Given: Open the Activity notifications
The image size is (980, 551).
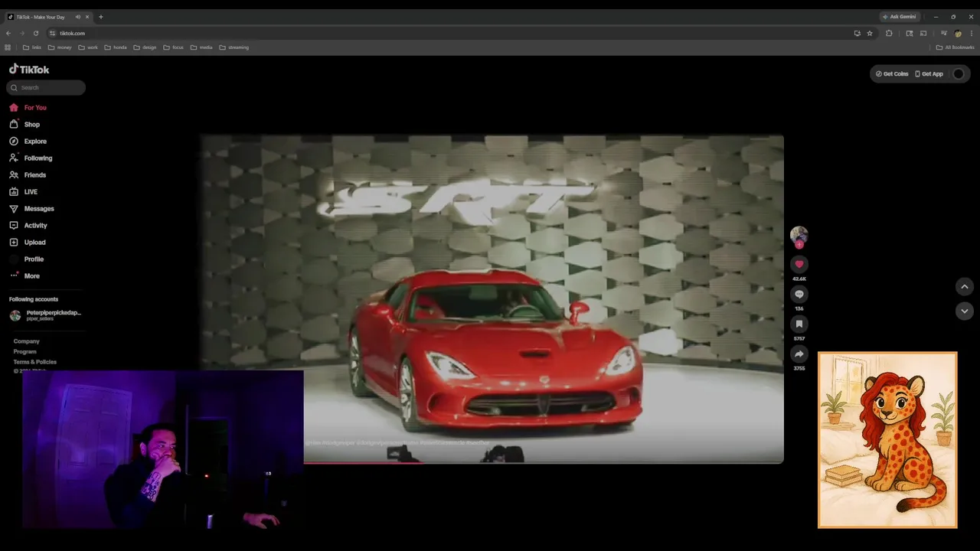Looking at the screenshot, I should pyautogui.click(x=28, y=226).
